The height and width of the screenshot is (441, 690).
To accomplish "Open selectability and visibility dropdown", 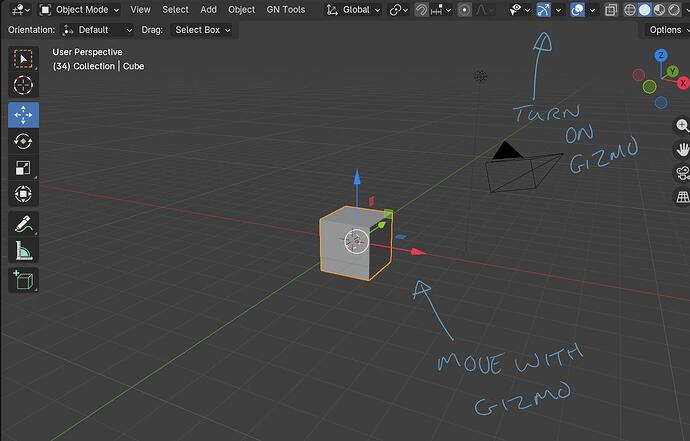I will tap(519, 10).
